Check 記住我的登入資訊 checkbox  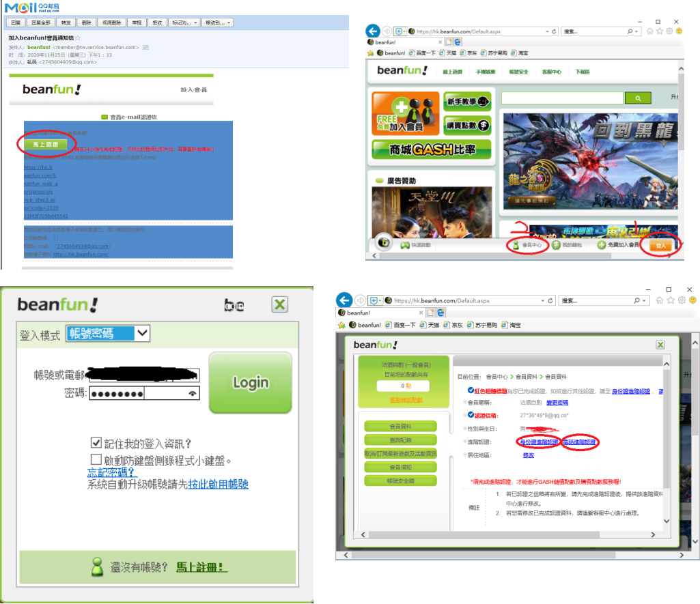click(96, 442)
